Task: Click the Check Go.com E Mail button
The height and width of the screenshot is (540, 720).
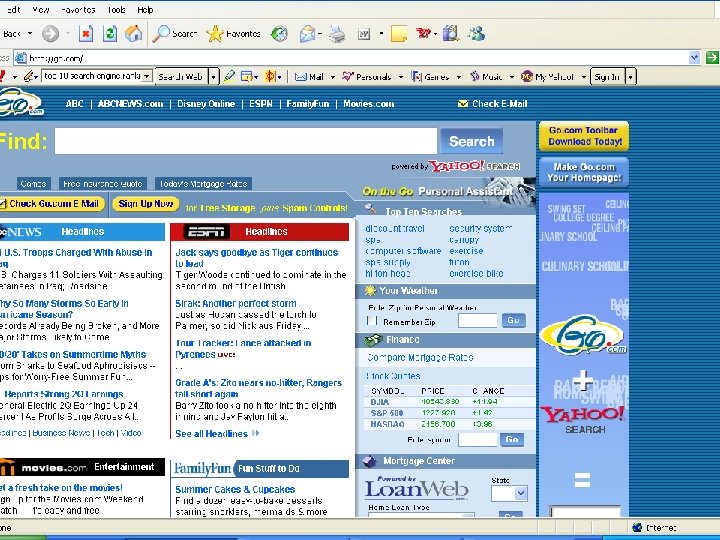Action: click(x=52, y=203)
